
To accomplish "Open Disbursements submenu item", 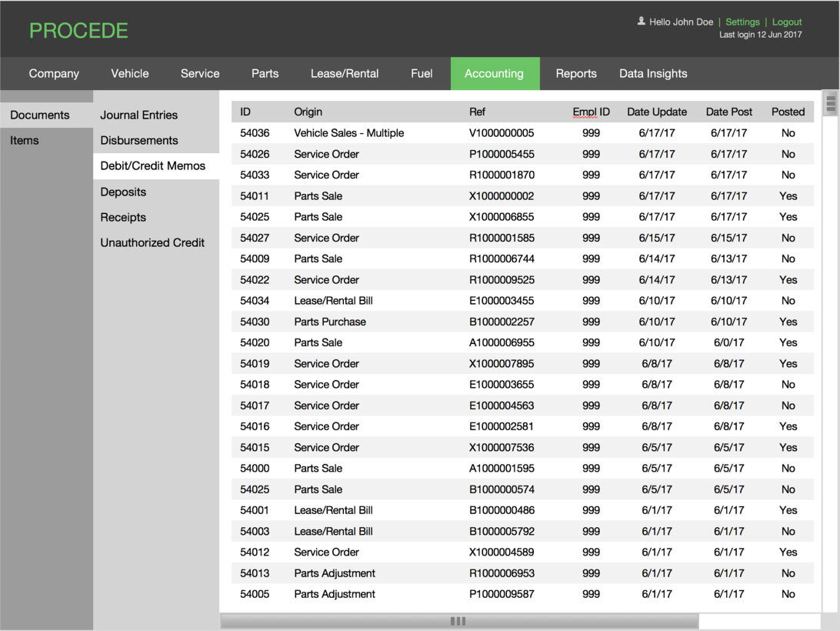I will (x=139, y=141).
